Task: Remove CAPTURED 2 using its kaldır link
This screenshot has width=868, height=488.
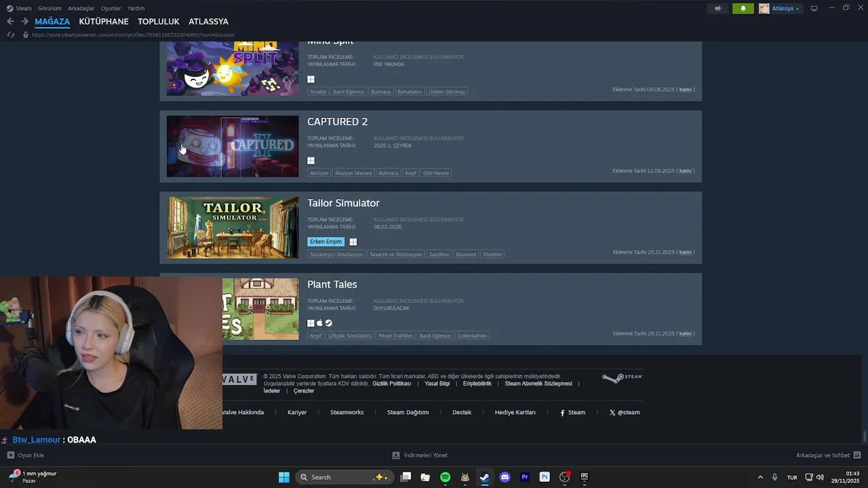Action: [686, 171]
